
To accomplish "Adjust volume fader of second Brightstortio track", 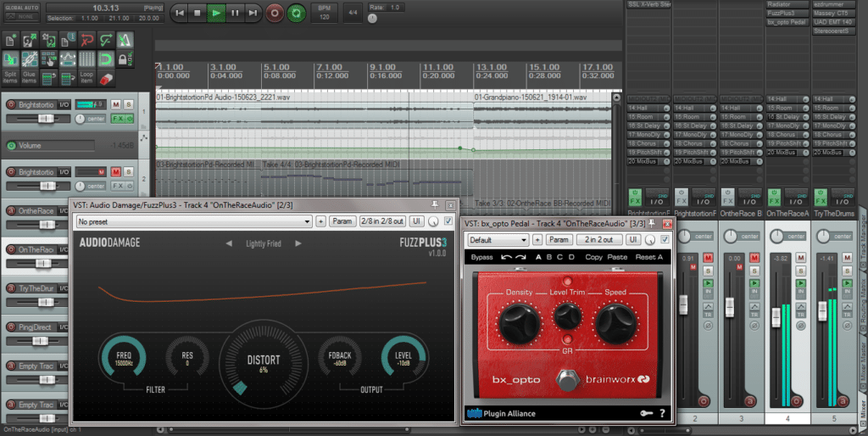I will 47,186.
